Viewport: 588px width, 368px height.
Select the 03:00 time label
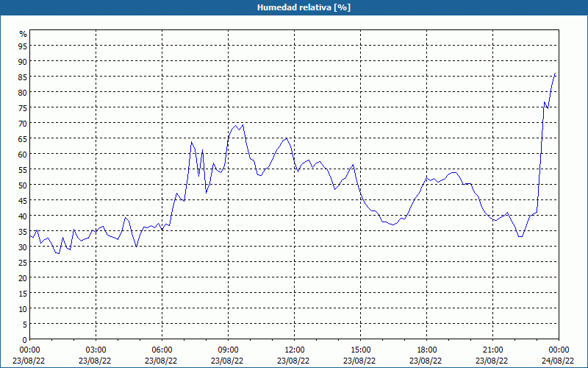[x=96, y=350]
